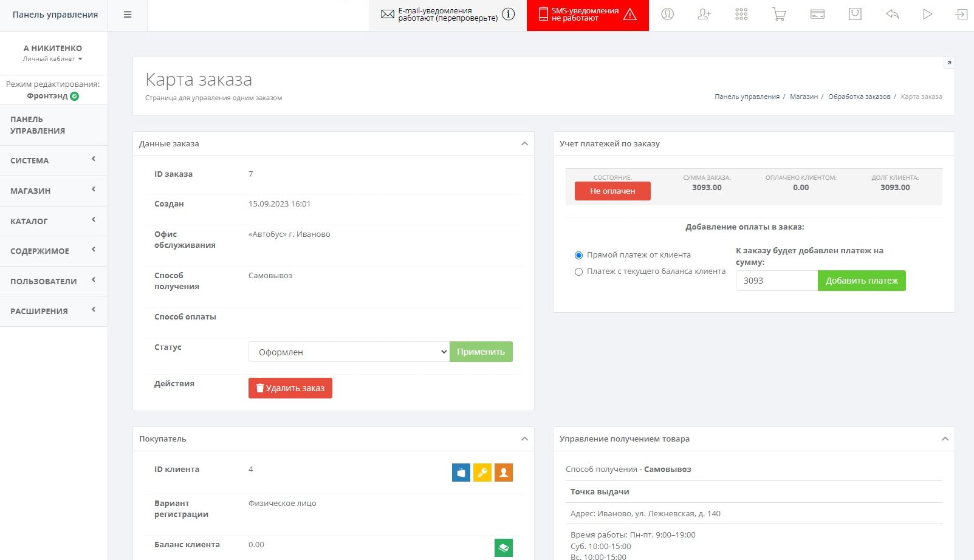Click the red SMS notifications warning banner
This screenshot has height=560, width=974.
coord(587,15)
